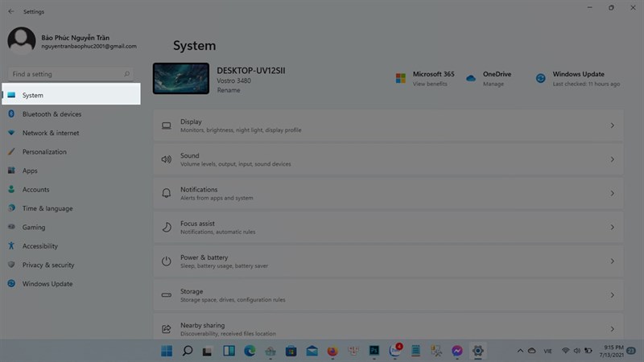Click the Sound speaker icon

[167, 159]
